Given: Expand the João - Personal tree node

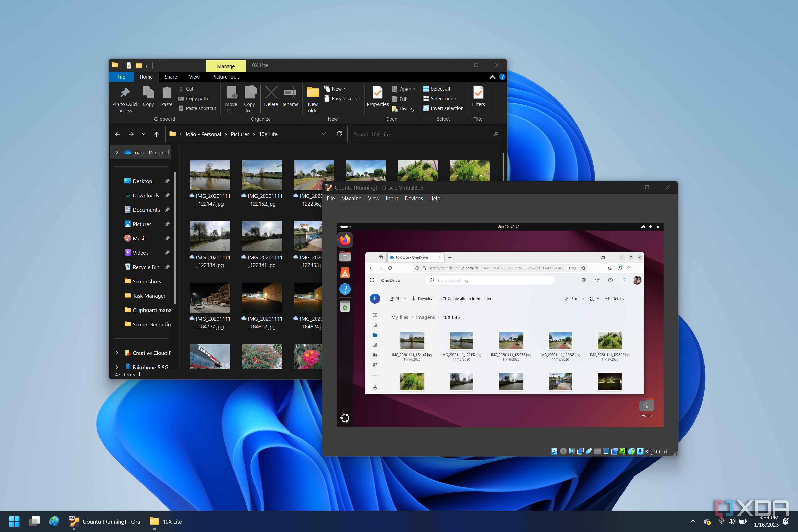Looking at the screenshot, I should click(117, 153).
